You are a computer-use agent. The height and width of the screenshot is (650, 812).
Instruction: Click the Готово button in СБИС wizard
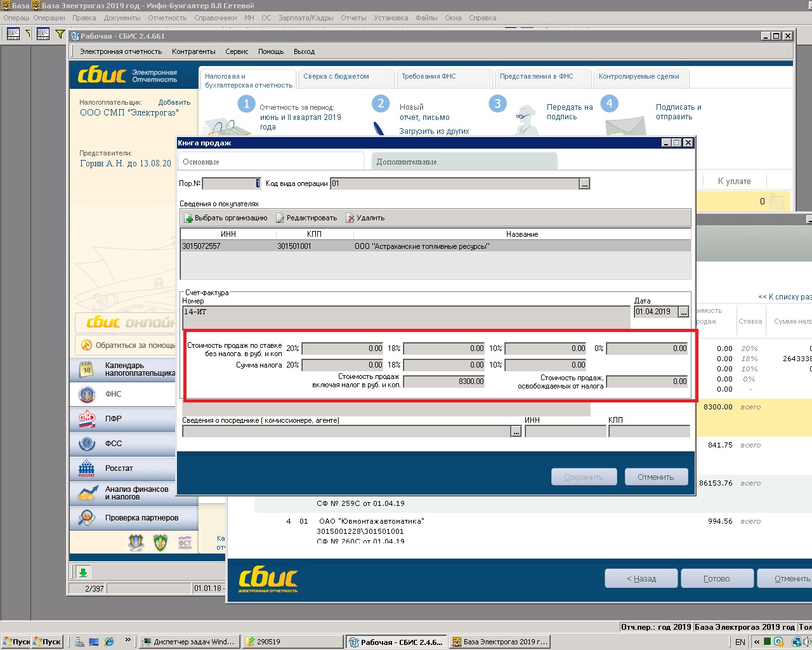click(x=717, y=578)
